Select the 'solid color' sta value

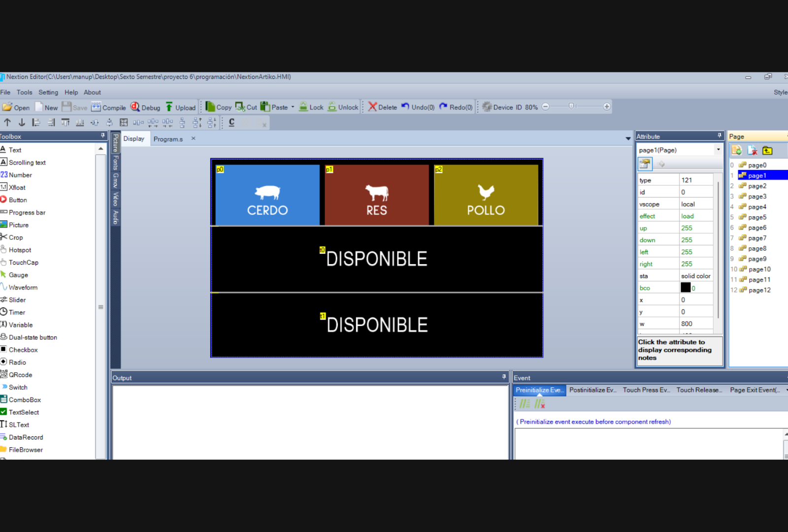696,276
